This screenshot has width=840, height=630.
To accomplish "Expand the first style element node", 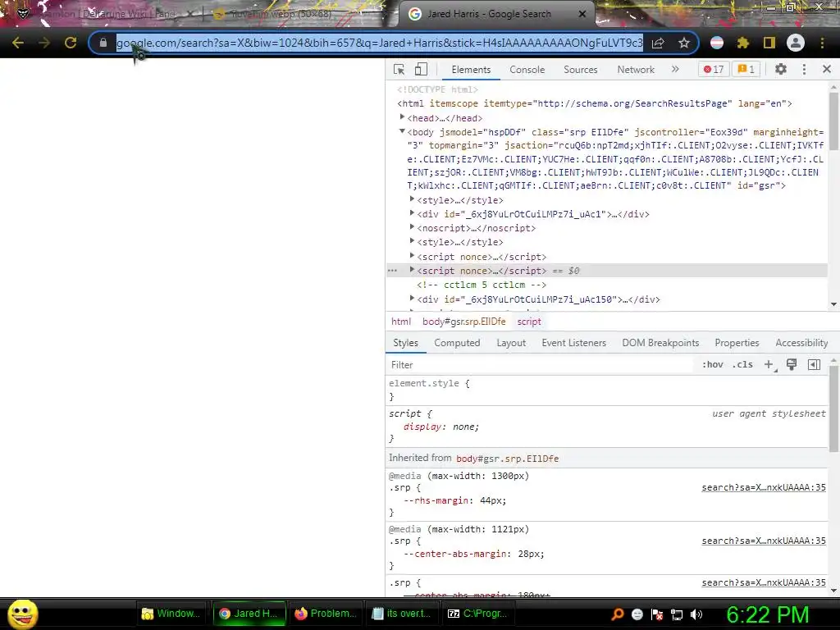I will point(412,199).
